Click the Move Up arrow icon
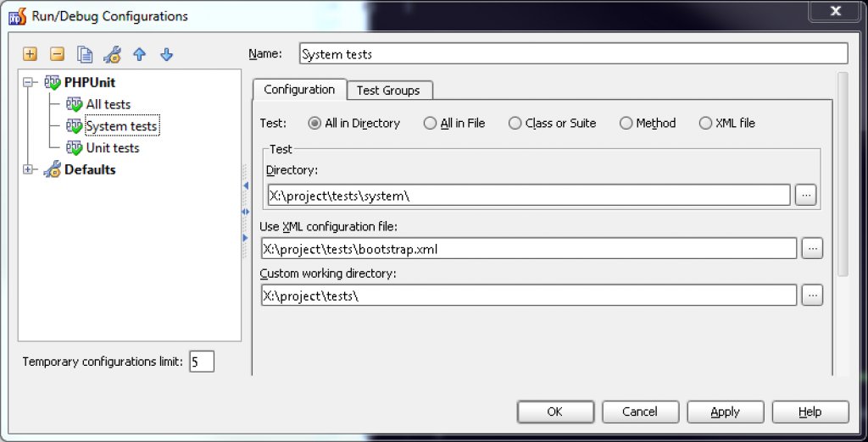The image size is (868, 442). [140, 54]
